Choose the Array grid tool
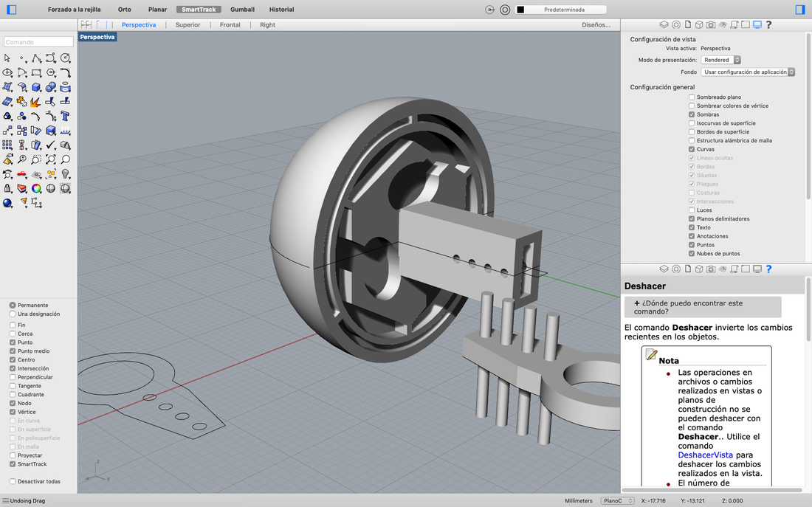The height and width of the screenshot is (507, 812). 7,145
